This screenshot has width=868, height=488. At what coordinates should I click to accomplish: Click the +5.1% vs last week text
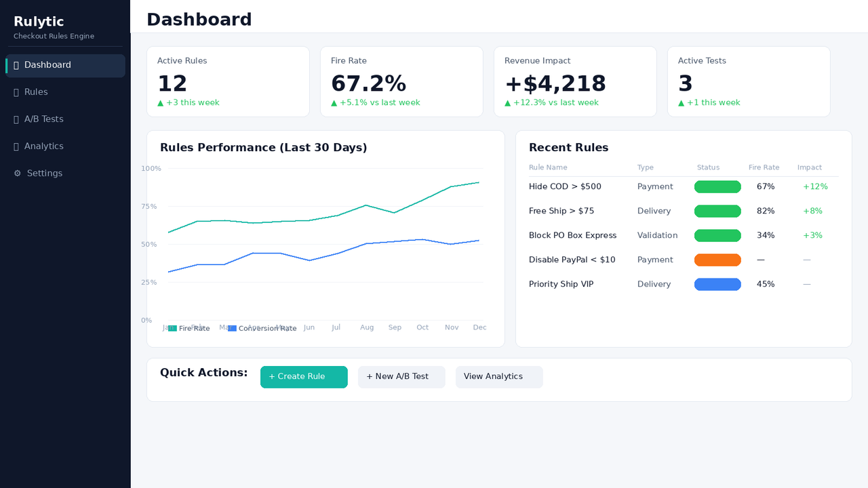point(376,103)
